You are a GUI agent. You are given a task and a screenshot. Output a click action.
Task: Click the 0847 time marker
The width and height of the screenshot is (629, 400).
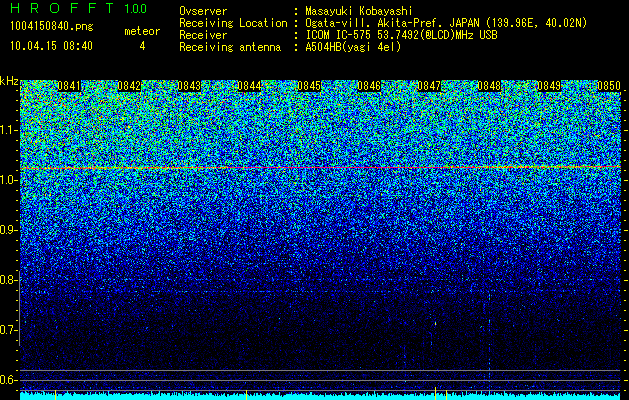pos(429,86)
